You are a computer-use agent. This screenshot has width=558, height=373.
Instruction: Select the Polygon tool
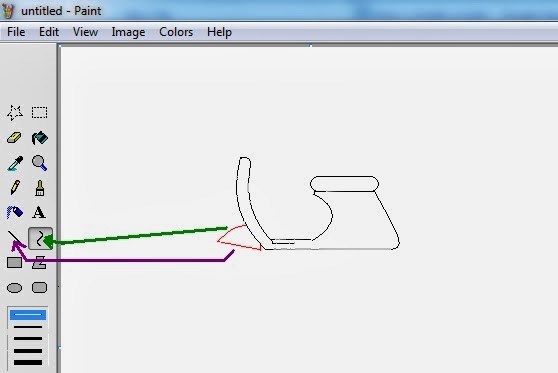coord(39,263)
